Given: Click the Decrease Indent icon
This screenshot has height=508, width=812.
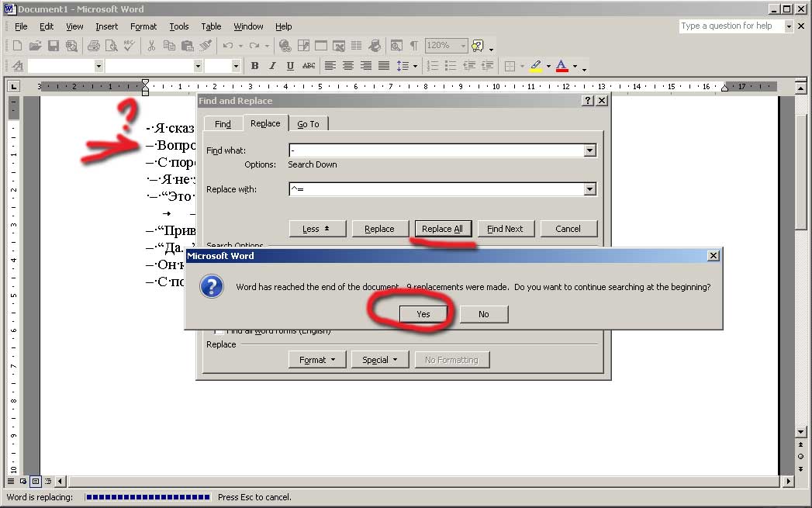Looking at the screenshot, I should pos(469,66).
